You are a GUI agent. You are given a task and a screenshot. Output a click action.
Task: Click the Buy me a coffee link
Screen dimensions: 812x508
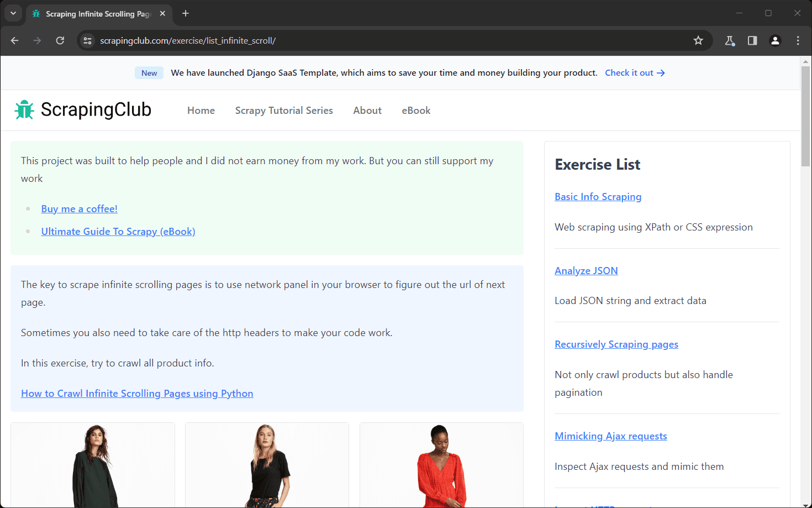click(80, 209)
